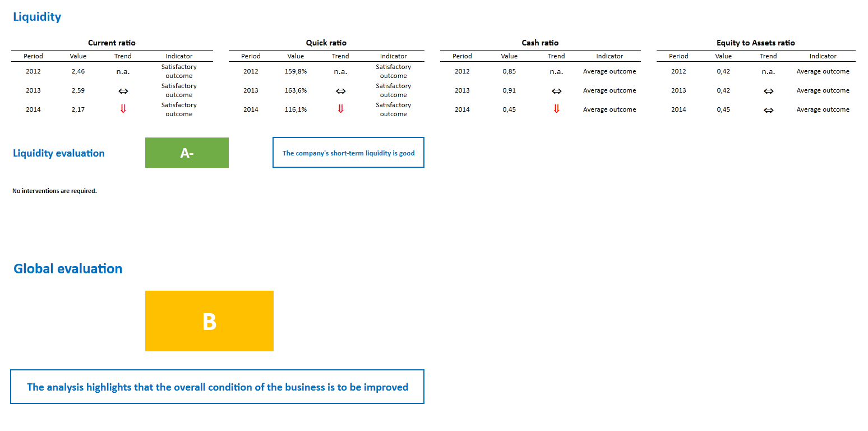Click the Cash ratio value 0,91
Viewport: 868px width, 431px height.
pos(509,90)
